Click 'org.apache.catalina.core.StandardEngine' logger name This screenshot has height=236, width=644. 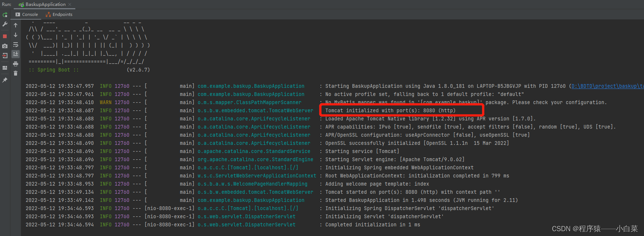pyautogui.click(x=255, y=159)
